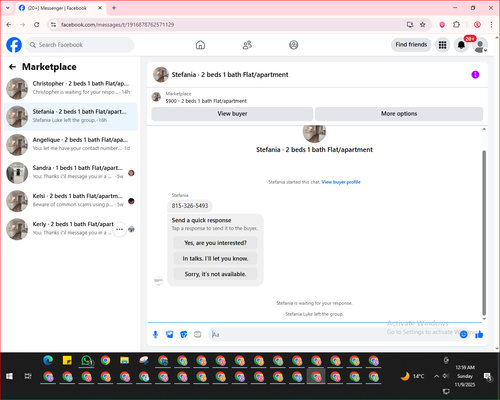Image resolution: width=500 pixels, height=400 pixels.
Task: Send a thumbs up like
Action: 479,334
